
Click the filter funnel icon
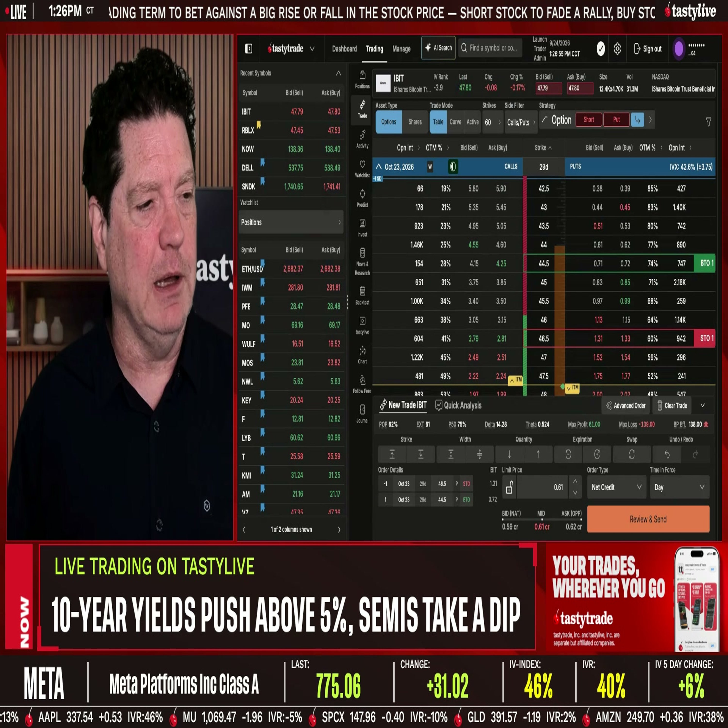coord(708,121)
